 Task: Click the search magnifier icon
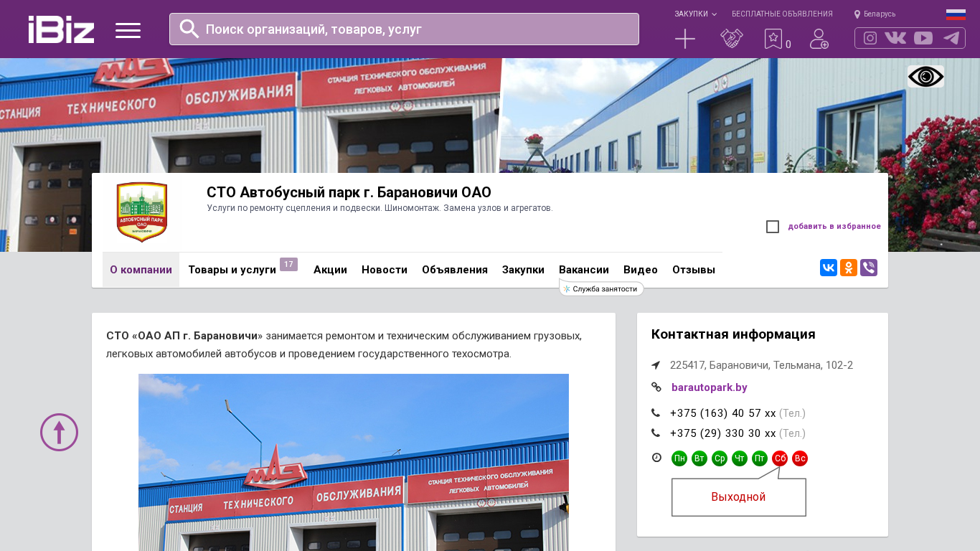coord(189,29)
